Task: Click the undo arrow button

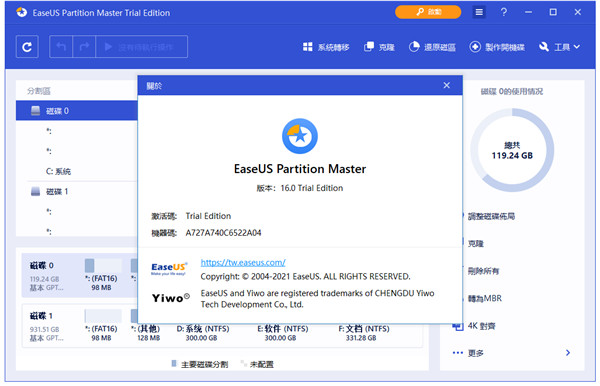Action: pos(61,47)
